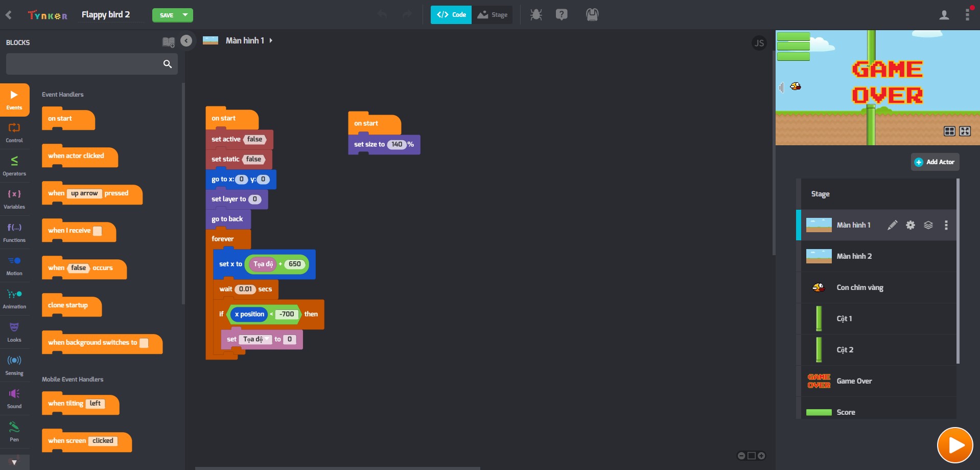
Task: Select the Motion block category
Action: 14,266
